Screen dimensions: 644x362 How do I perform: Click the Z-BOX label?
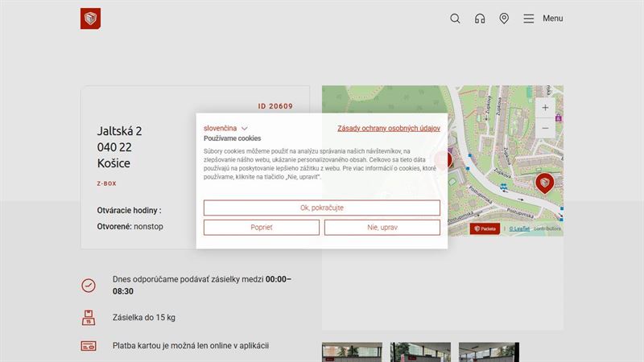coord(107,183)
